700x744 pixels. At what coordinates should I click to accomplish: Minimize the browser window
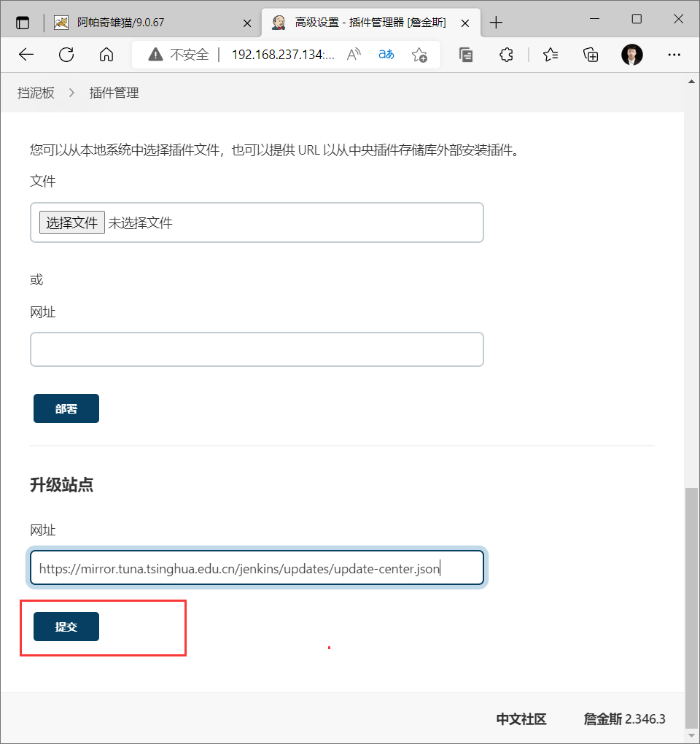click(595, 19)
